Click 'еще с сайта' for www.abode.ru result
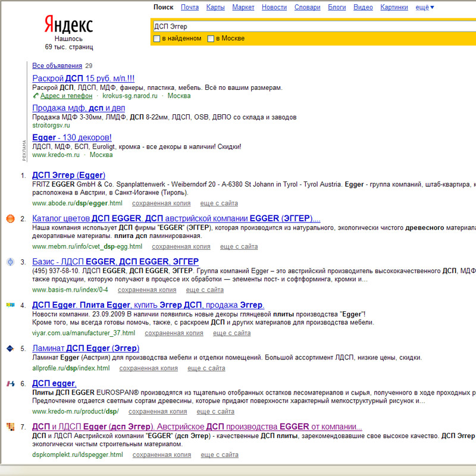476x476 pixels. point(219,203)
